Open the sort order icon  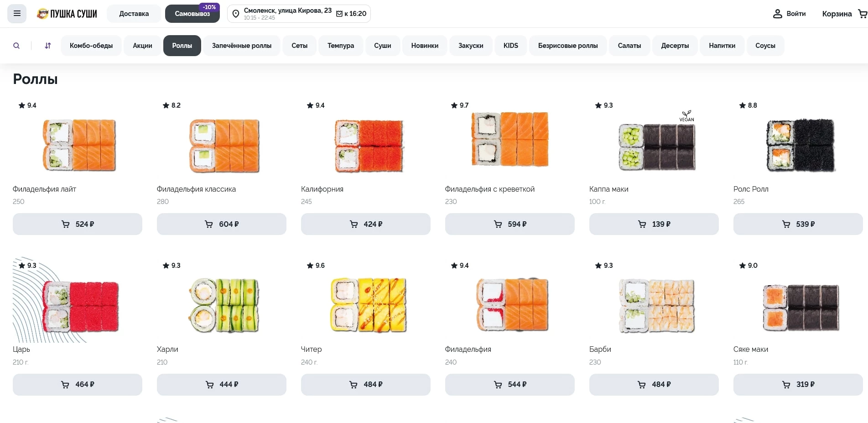point(48,46)
